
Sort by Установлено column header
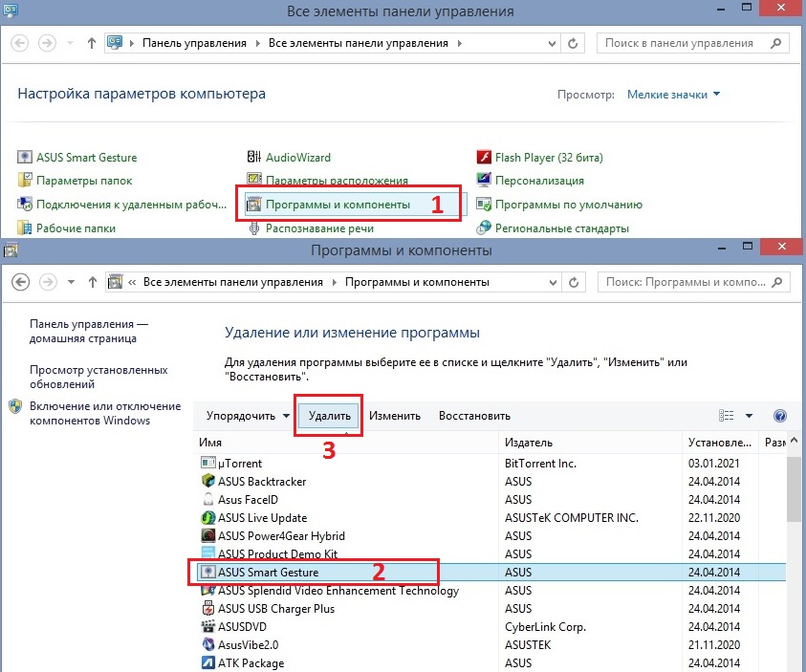click(x=720, y=443)
